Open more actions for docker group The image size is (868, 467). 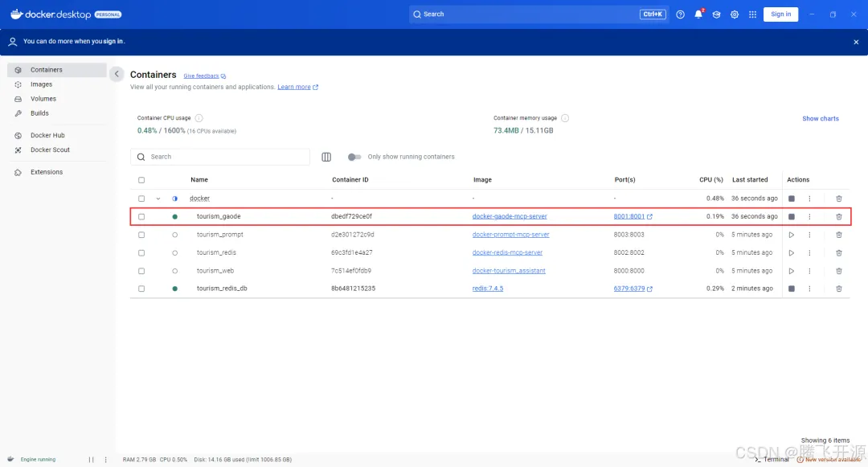coord(809,199)
